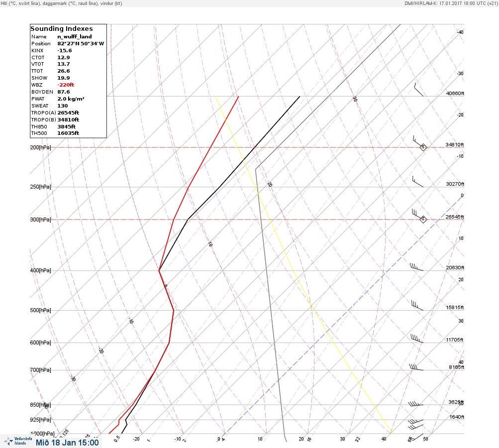Viewport: 499px width, 448px height.
Task: Click the 700[hPa] pressure label
Action: [40, 370]
